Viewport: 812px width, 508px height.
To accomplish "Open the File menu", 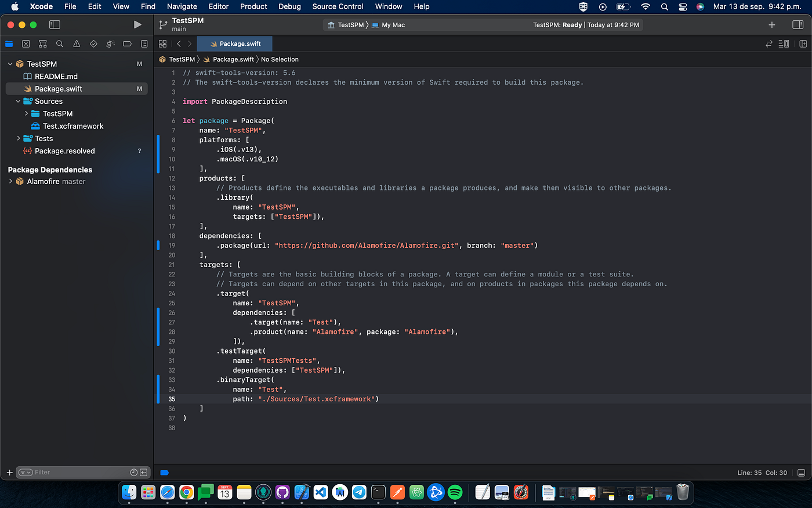I will (70, 6).
